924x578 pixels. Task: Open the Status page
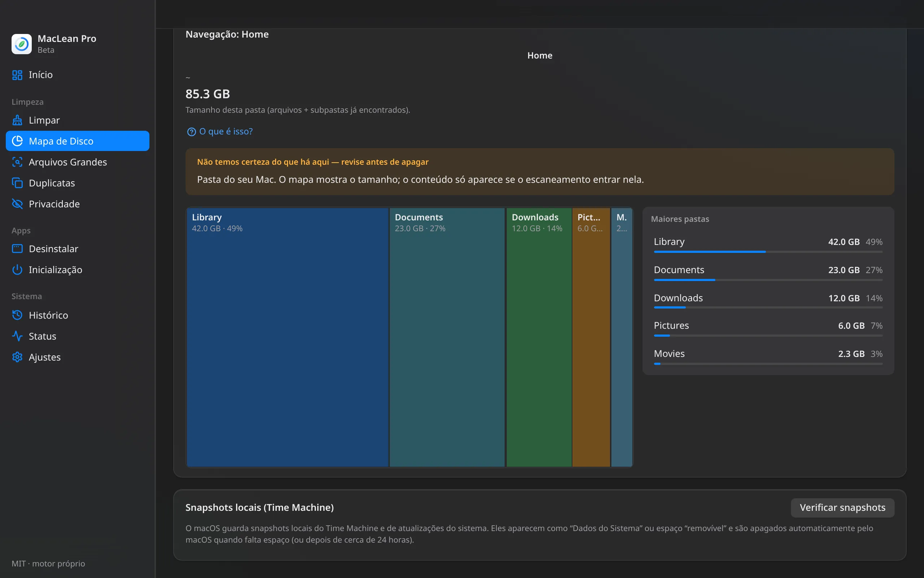(78, 336)
